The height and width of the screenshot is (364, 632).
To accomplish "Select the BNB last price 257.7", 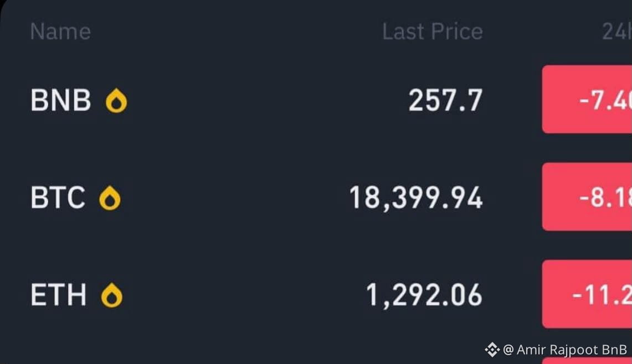I will click(445, 100).
